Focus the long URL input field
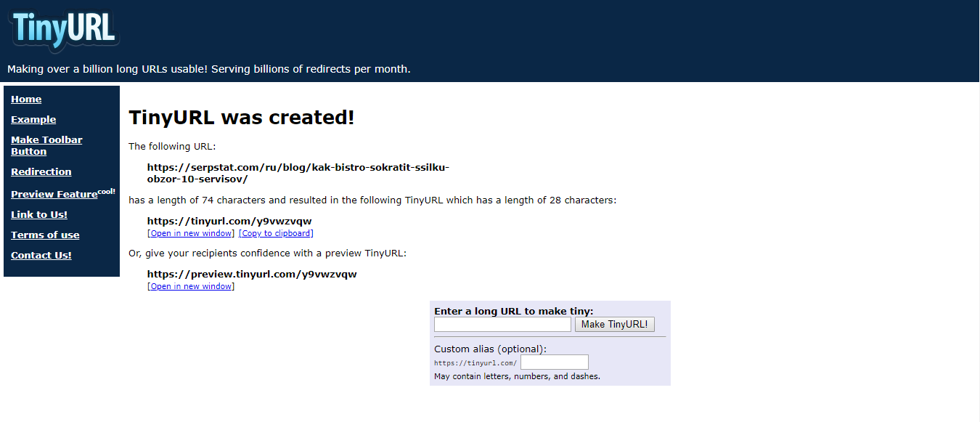This screenshot has height=422, width=980. click(x=502, y=325)
